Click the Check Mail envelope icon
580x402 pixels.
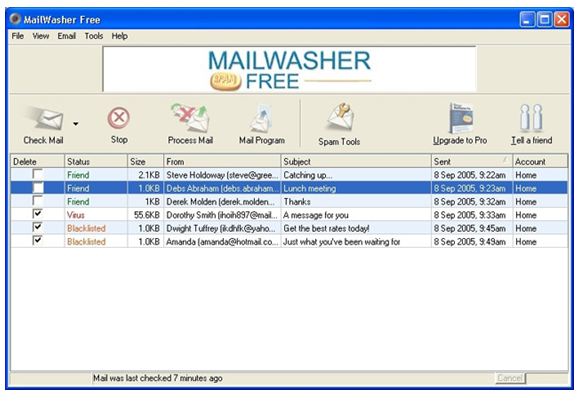[x=45, y=119]
